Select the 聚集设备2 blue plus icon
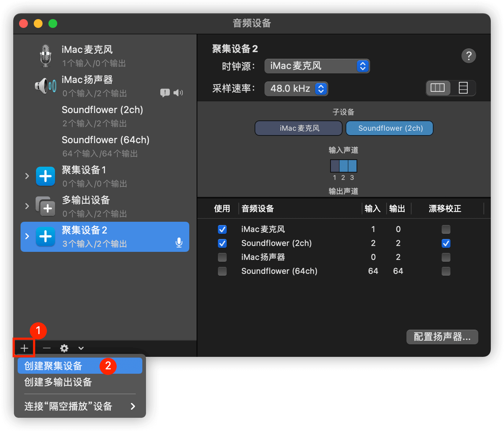Viewport: 504px width, 431px height. (45, 236)
